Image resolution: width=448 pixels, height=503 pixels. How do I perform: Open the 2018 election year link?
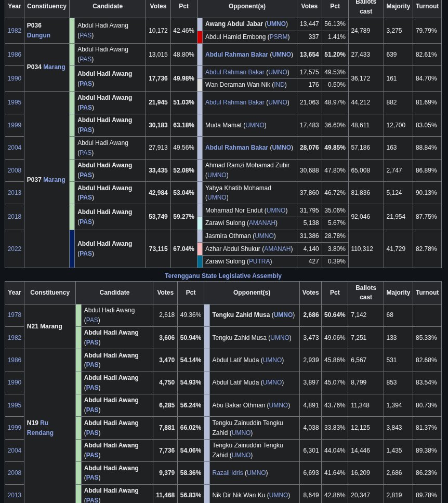tap(15, 217)
